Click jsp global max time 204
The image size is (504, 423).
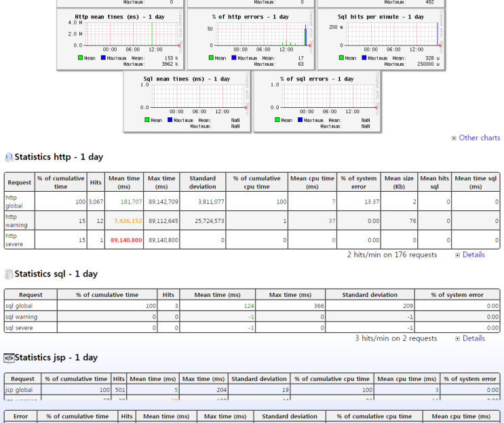pyautogui.click(x=221, y=390)
